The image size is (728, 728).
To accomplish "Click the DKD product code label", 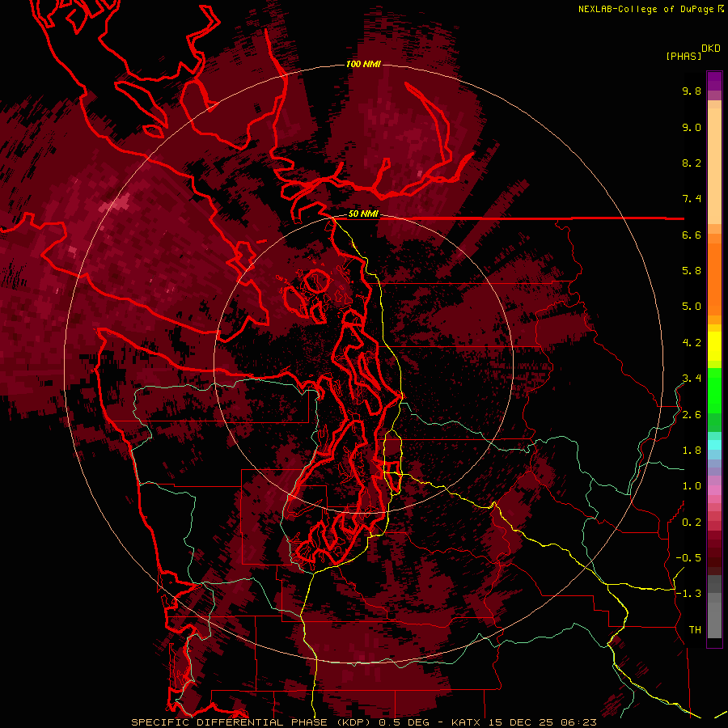I will tap(711, 49).
